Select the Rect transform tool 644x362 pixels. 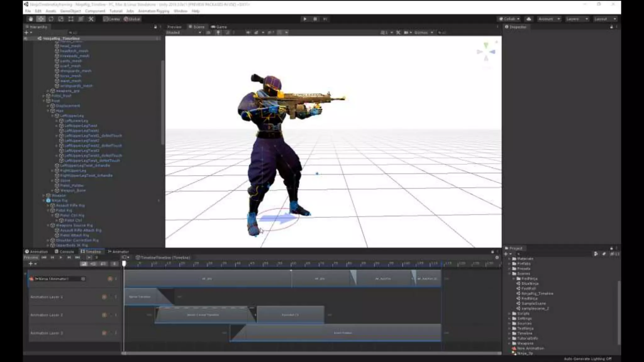coord(71,19)
